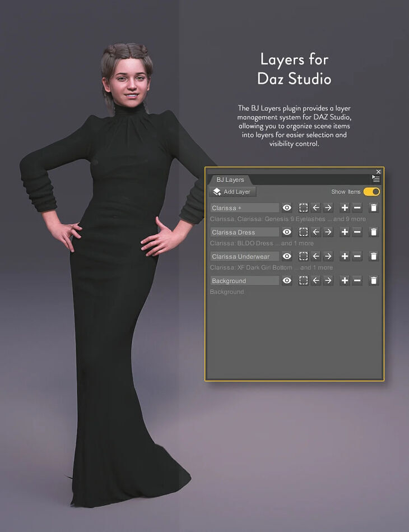Close the BJ Layers pane
The height and width of the screenshot is (532, 409).
coord(378,172)
